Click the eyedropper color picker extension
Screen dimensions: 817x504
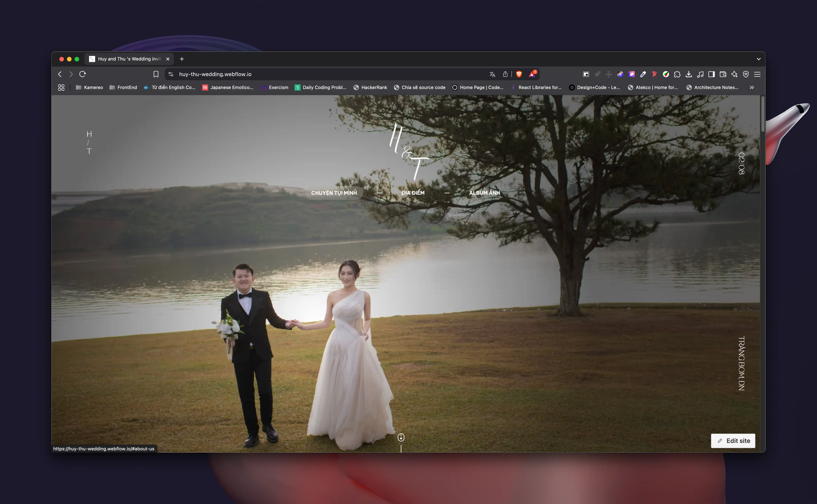tap(643, 74)
